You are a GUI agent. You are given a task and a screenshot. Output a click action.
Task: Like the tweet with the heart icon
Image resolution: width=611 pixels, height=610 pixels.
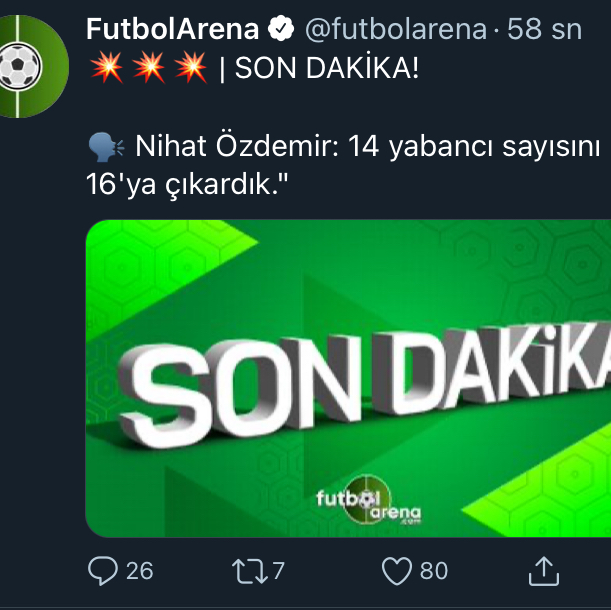click(x=397, y=570)
